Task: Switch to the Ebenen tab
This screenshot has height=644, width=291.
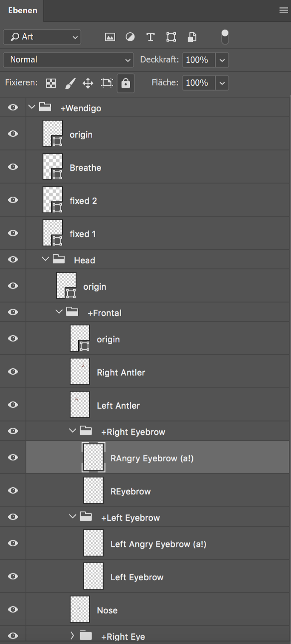Action: pyautogui.click(x=22, y=11)
